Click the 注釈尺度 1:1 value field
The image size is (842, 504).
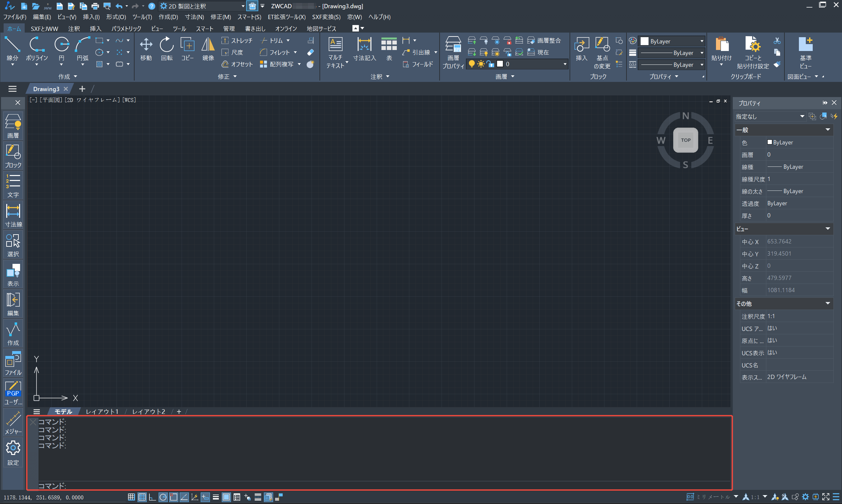point(800,316)
